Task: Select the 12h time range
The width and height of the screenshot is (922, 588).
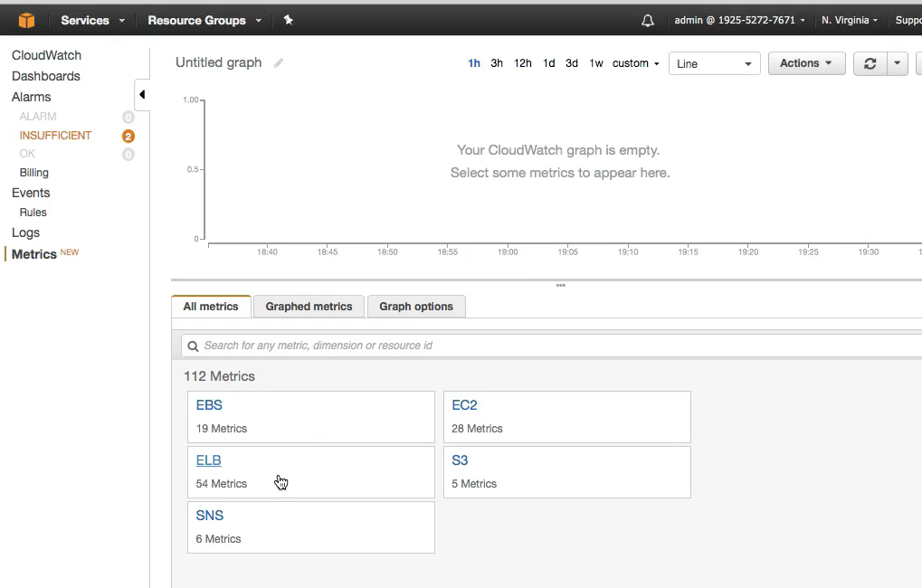Action: [x=522, y=63]
